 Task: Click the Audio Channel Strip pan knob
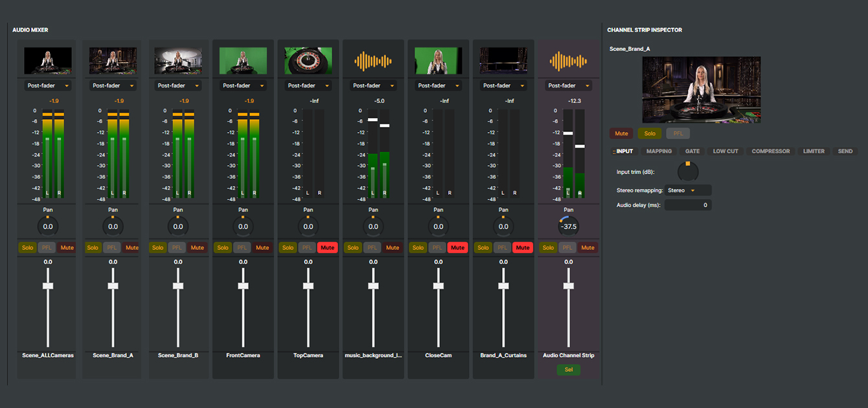point(568,227)
